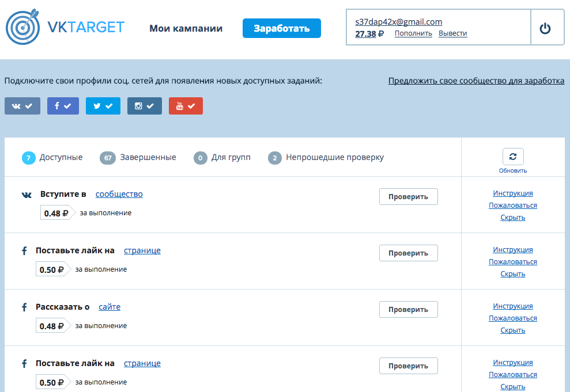This screenshot has width=570, height=392.
Task: Open Предложить свое сообщество для заработка link
Action: pos(476,81)
